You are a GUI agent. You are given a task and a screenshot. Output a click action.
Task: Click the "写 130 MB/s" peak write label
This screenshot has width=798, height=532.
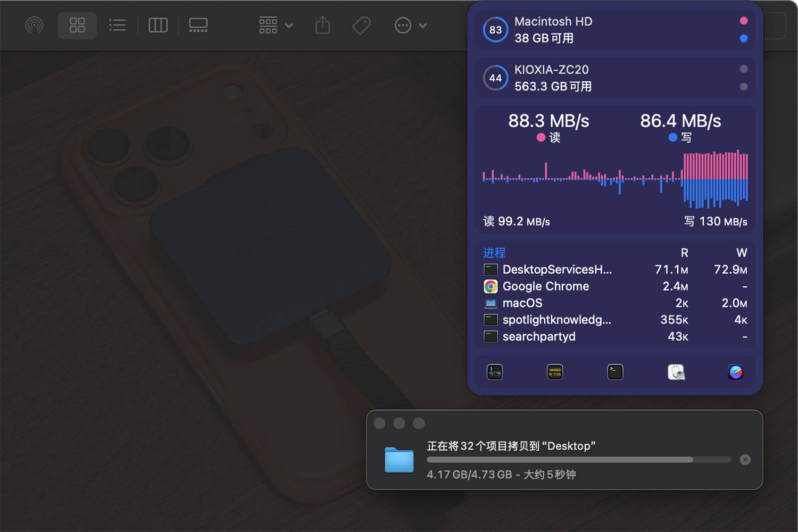point(716,221)
